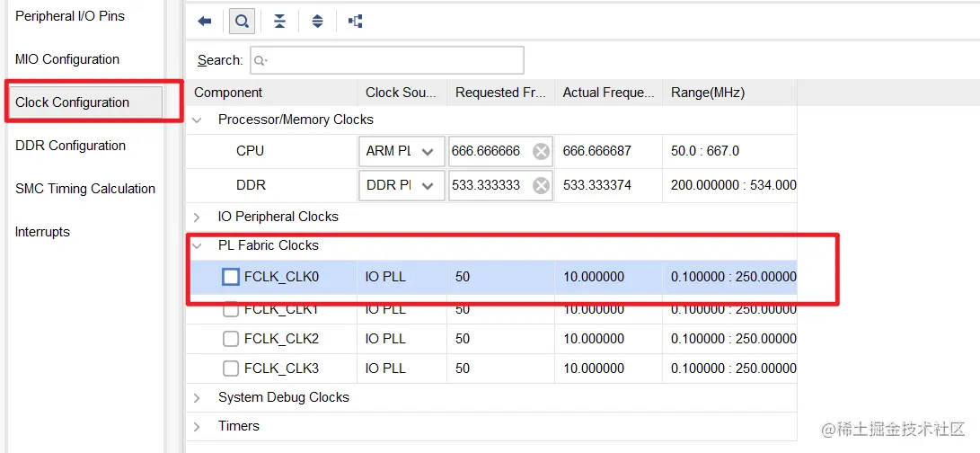Select the DDR row label
This screenshot has height=453, width=980.
pos(251,186)
